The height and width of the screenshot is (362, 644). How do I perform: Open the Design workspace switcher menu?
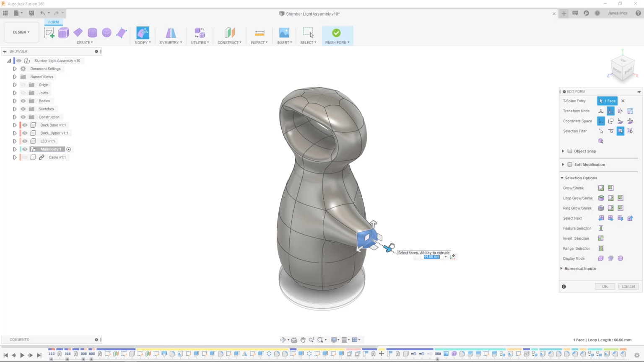[21, 32]
